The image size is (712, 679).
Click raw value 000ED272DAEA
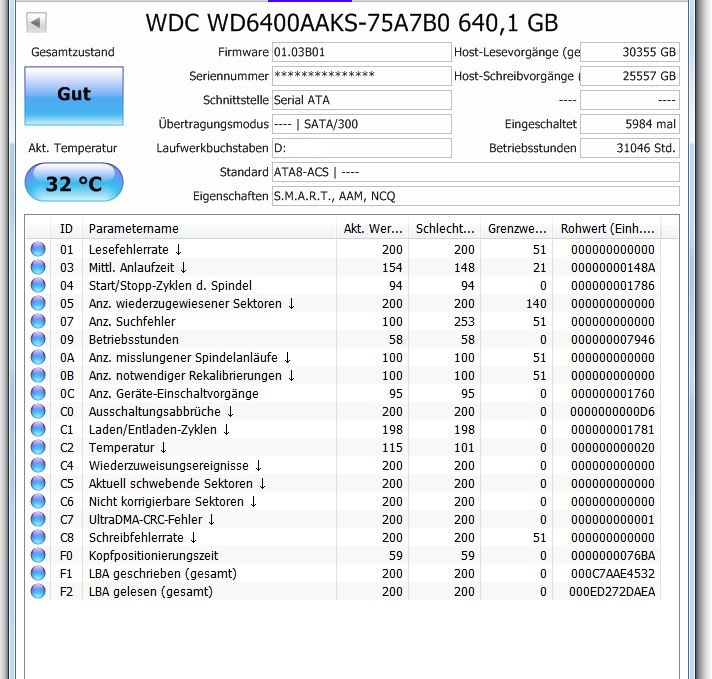pyautogui.click(x=612, y=592)
